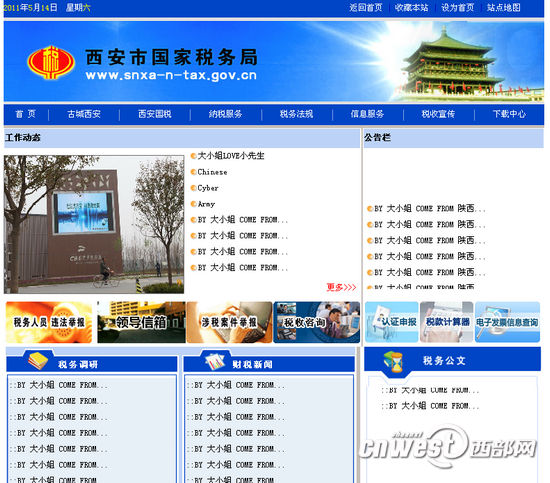Open 税收宣传 navigation item

(x=438, y=114)
